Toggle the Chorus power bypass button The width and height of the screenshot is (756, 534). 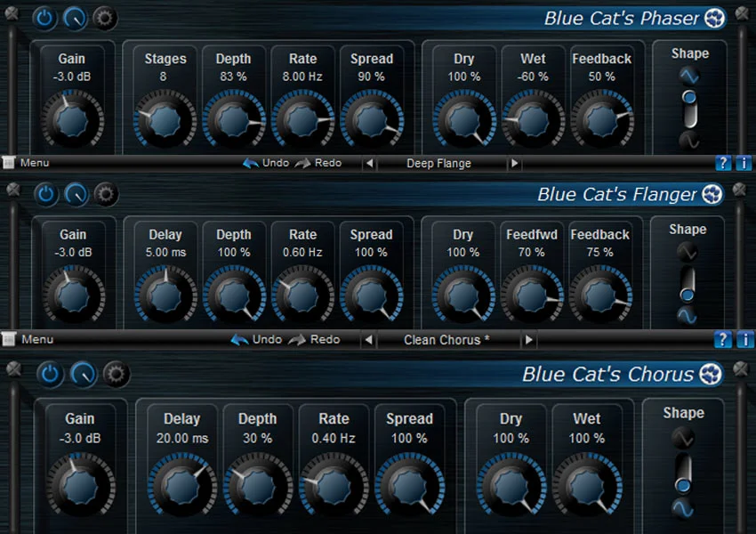pos(50,375)
